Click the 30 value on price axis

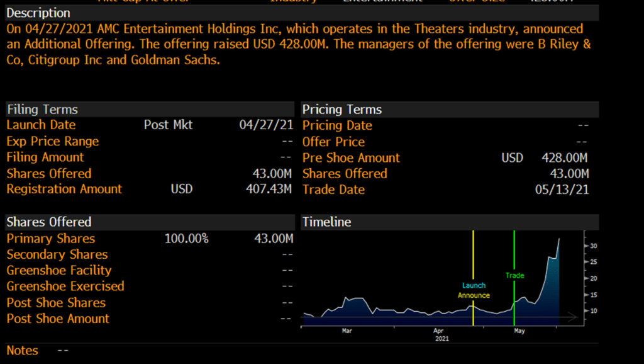point(594,246)
